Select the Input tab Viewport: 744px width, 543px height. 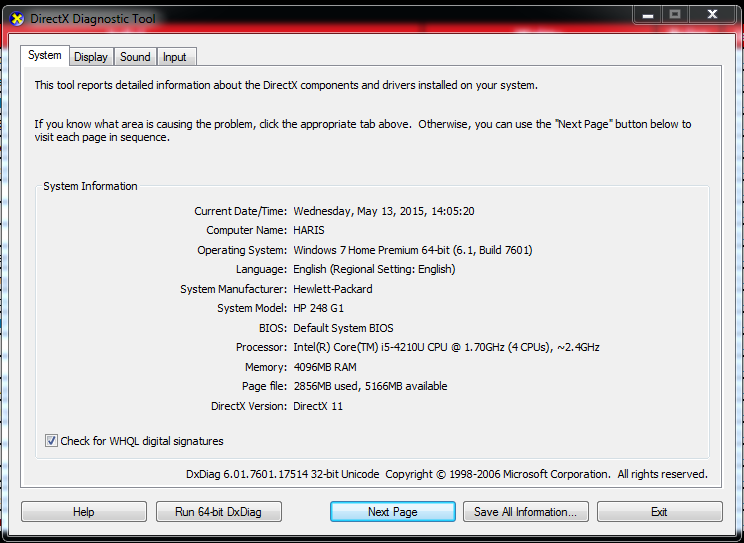(175, 57)
